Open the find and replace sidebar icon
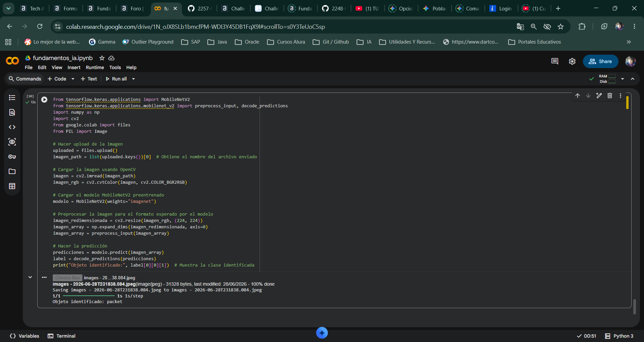This screenshot has width=644, height=342. (x=12, y=112)
